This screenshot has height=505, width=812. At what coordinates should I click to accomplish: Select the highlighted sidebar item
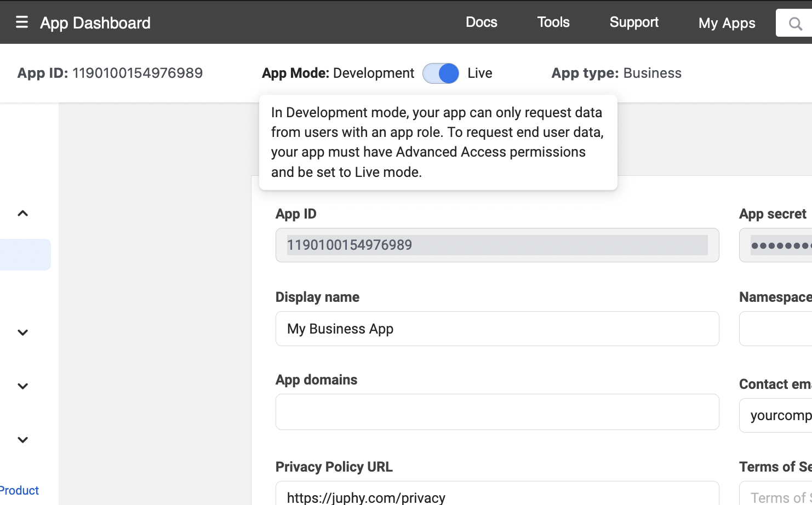[25, 255]
